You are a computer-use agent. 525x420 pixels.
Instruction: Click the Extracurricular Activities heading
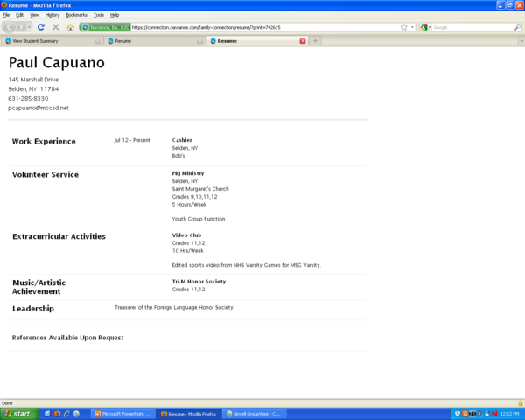59,236
